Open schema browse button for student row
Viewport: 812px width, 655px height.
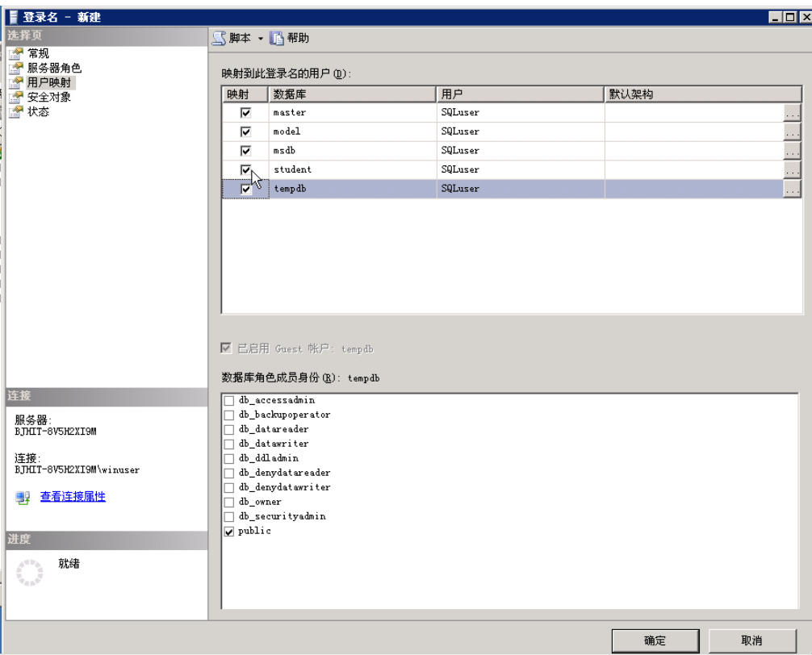coord(792,169)
